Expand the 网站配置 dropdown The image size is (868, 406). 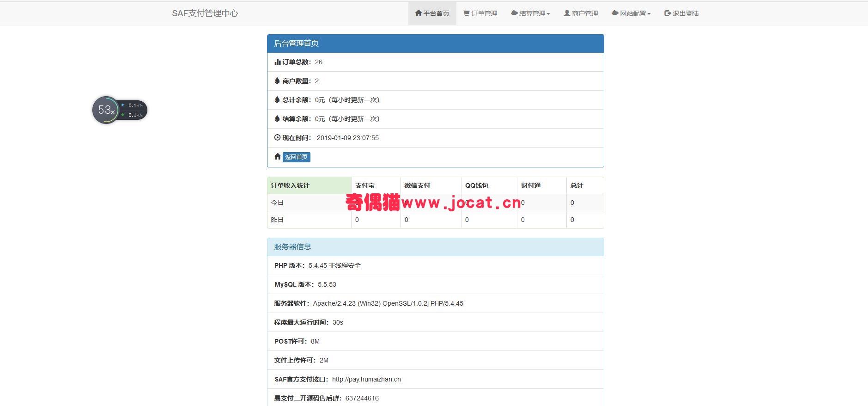[x=631, y=13]
